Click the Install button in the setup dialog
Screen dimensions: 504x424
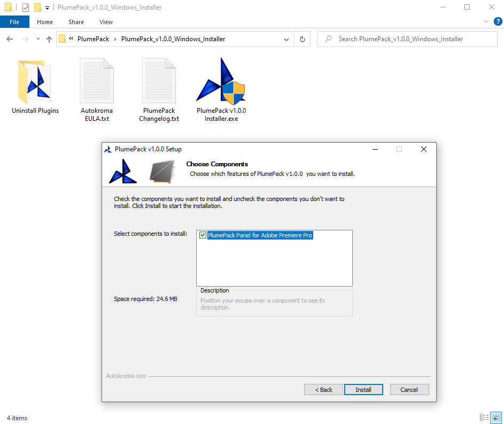(363, 389)
